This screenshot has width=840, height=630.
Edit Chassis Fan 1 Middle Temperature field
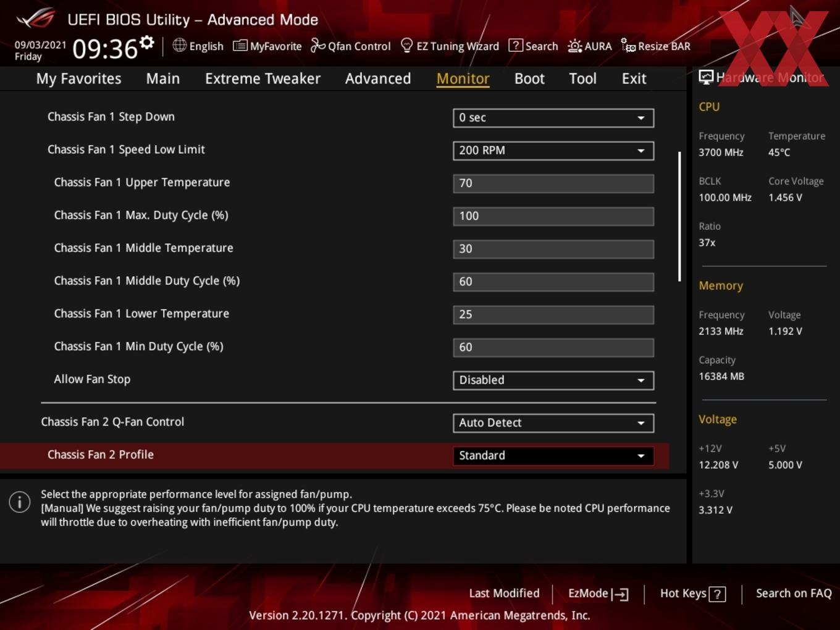(x=553, y=248)
